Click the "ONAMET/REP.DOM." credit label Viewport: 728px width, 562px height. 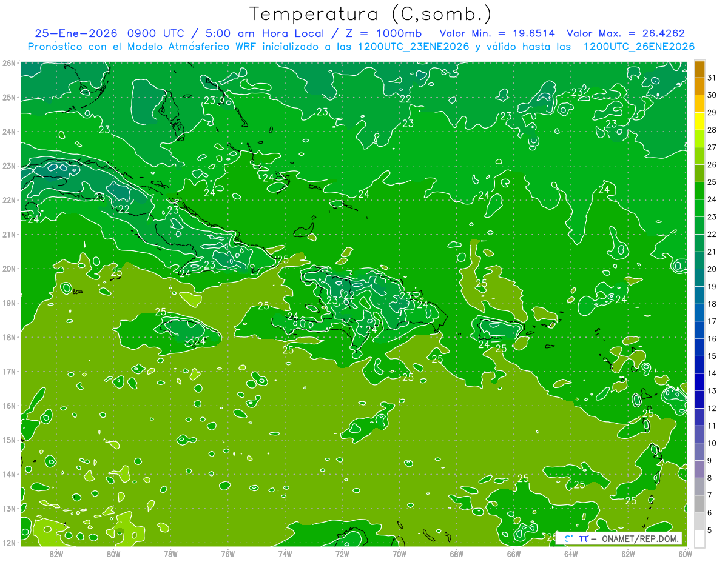pos(639,538)
